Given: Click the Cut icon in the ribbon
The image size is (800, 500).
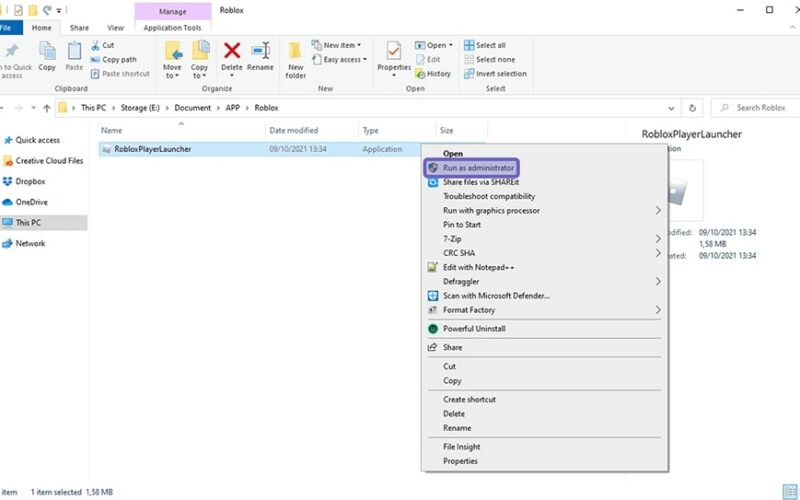Looking at the screenshot, I should pos(95,45).
